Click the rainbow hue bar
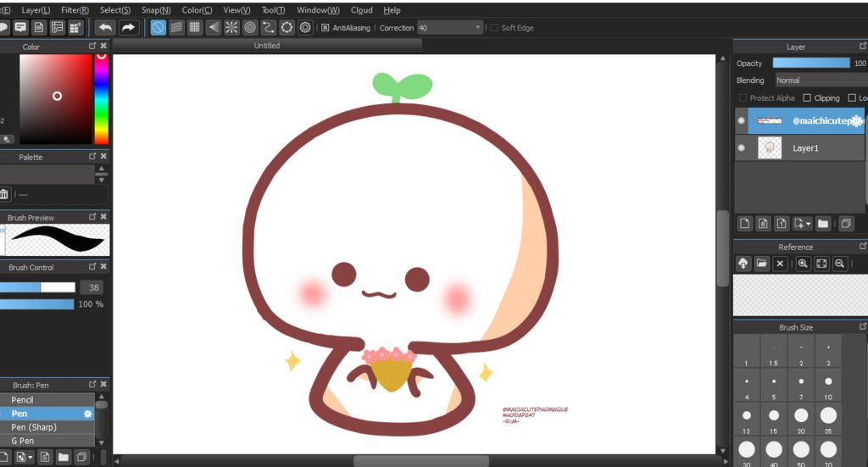Screen dimensions: 868x467 click(102, 99)
